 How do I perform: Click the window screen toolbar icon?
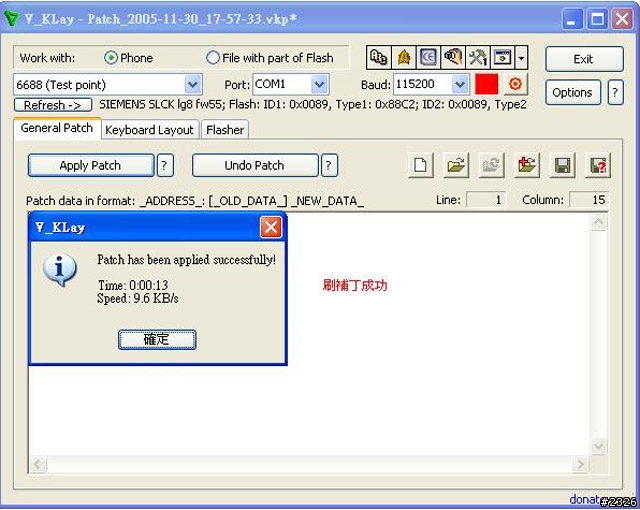(502, 58)
